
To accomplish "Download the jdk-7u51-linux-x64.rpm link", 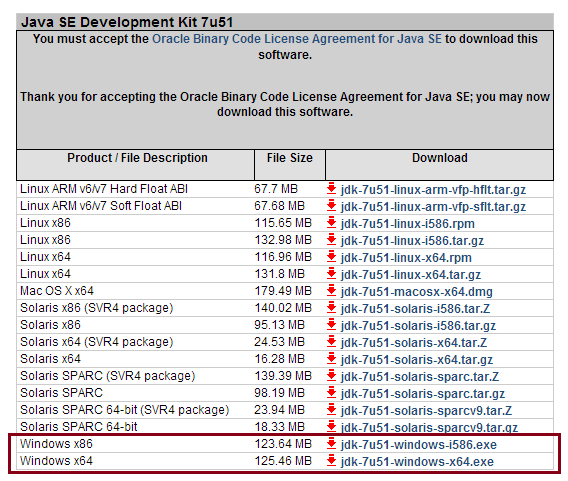I will pos(406,258).
